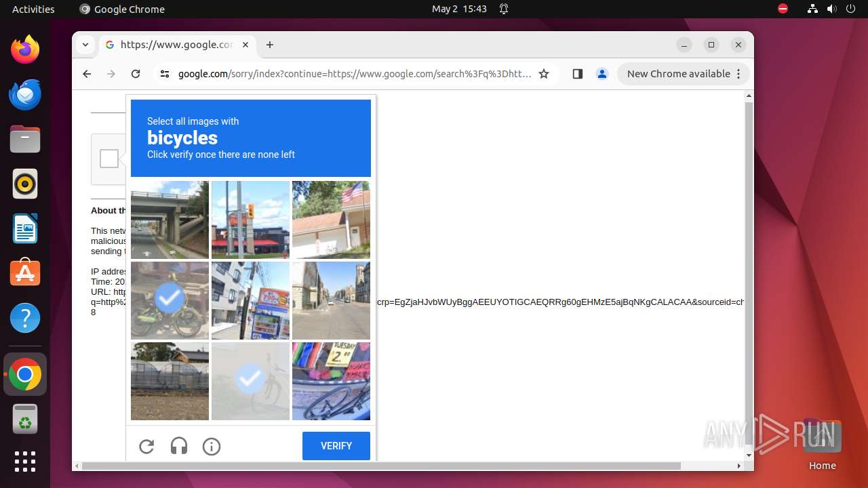Open Chrome profile avatar menu
This screenshot has height=488, width=868.
(602, 74)
